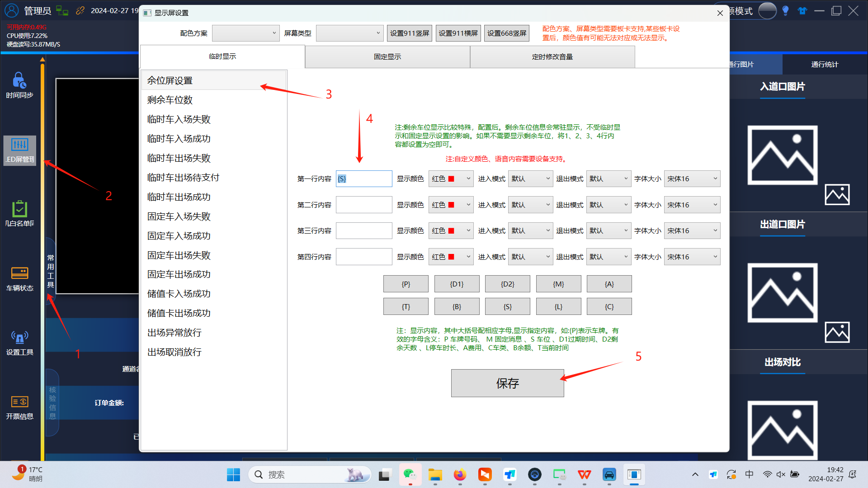868x488 pixels.
Task: Open WeChat from the taskbar
Action: (410, 474)
